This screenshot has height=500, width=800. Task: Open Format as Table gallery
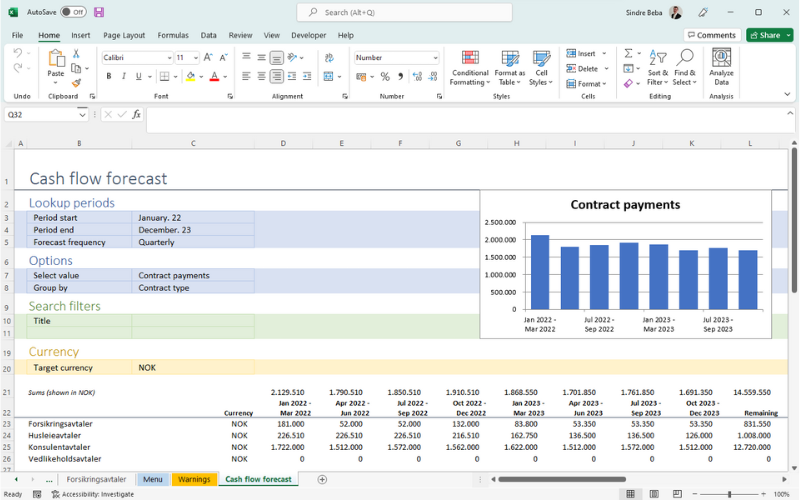click(510, 68)
